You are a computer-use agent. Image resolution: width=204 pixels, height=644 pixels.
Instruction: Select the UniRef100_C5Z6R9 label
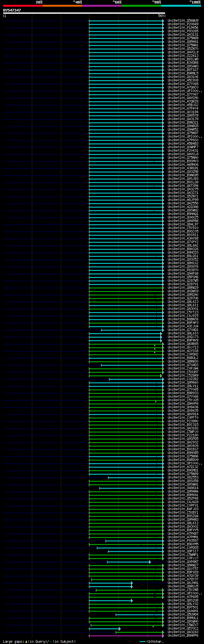click(x=183, y=375)
